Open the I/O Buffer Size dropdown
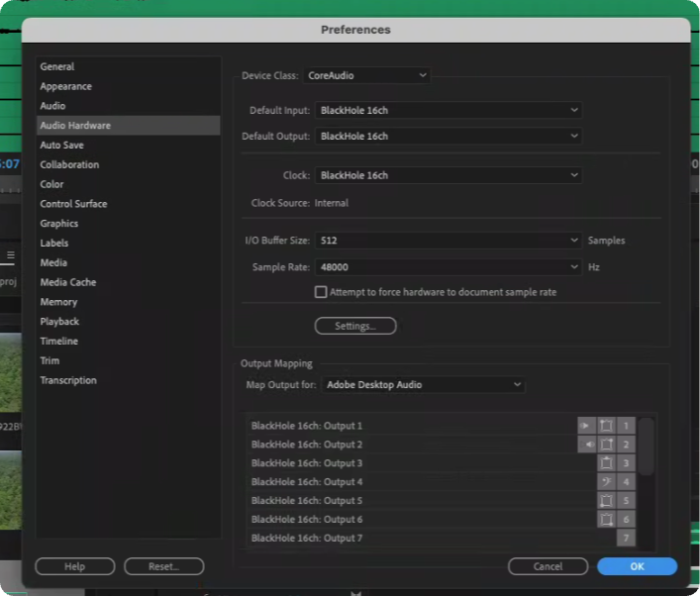The height and width of the screenshot is (596, 700). pos(449,241)
